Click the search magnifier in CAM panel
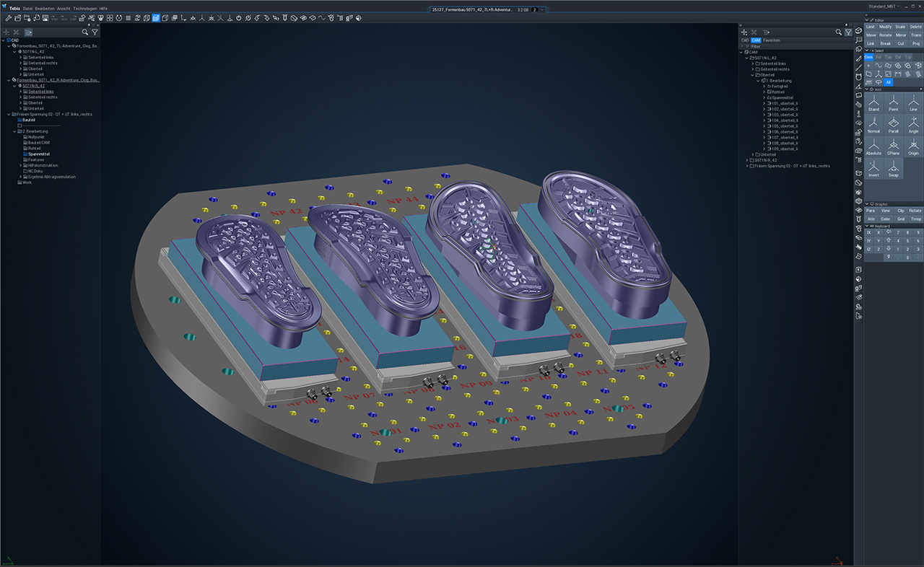The image size is (924, 567). click(x=838, y=32)
